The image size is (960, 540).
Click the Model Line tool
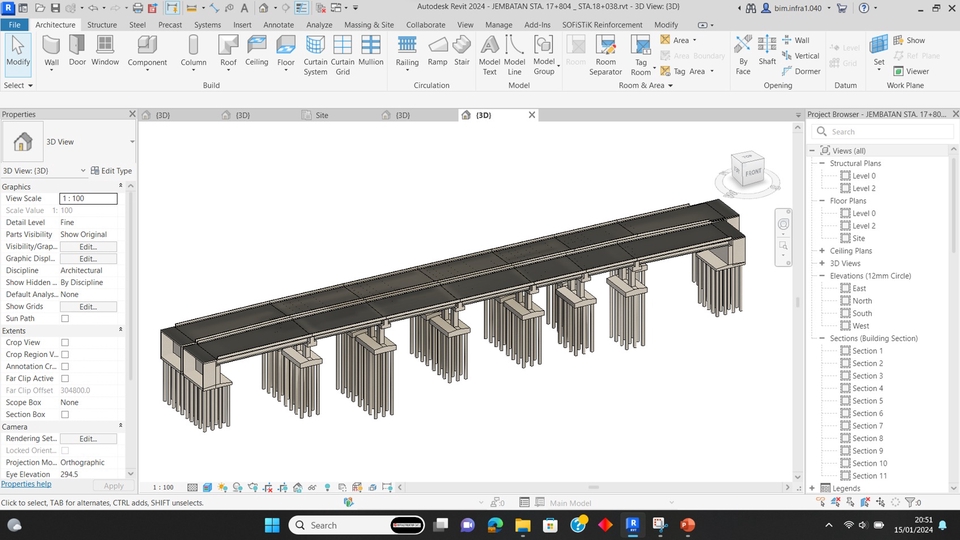pyautogui.click(x=514, y=55)
